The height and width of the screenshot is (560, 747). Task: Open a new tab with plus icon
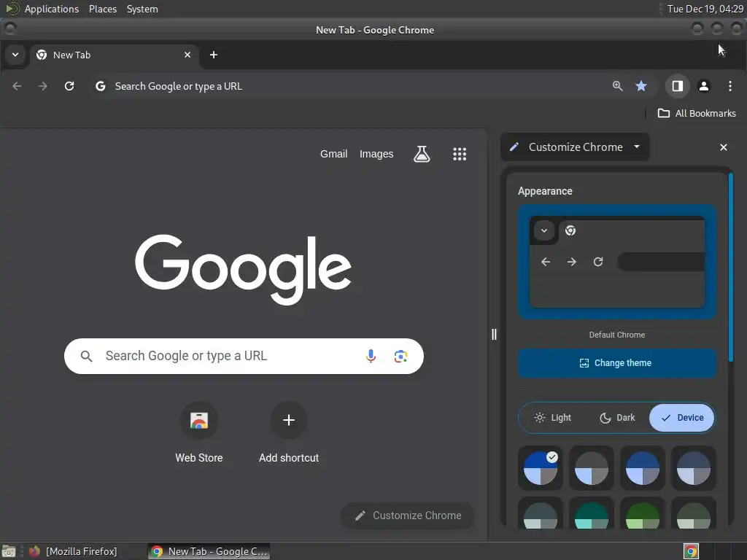(214, 55)
